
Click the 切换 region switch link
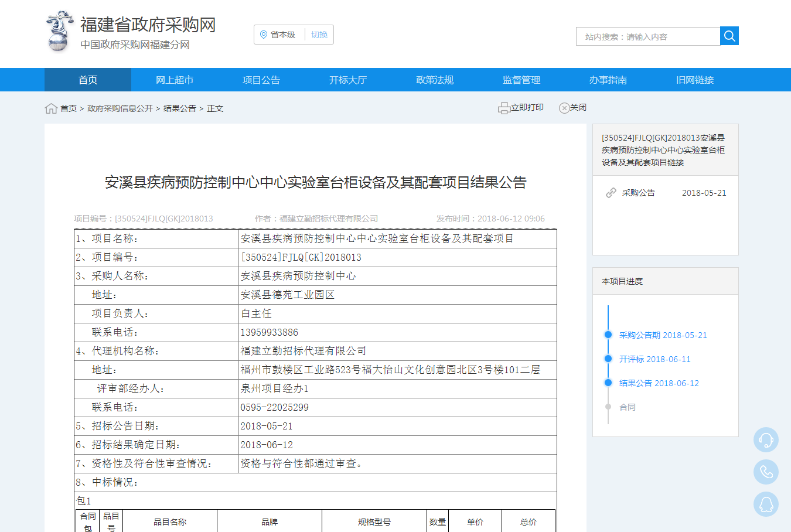[319, 35]
